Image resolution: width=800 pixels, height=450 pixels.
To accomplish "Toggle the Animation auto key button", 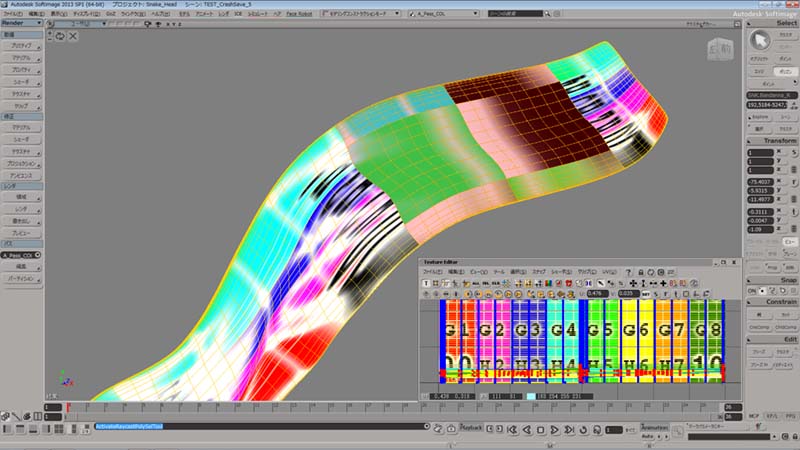I will (648, 437).
